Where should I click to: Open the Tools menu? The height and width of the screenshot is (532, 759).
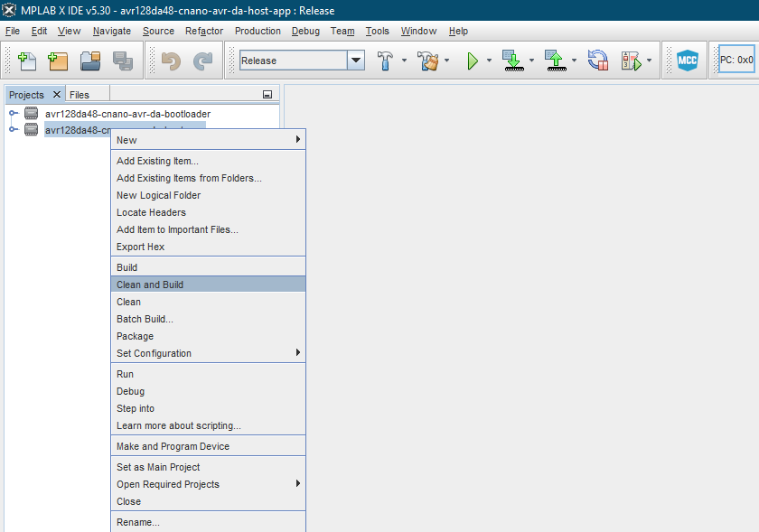(377, 31)
